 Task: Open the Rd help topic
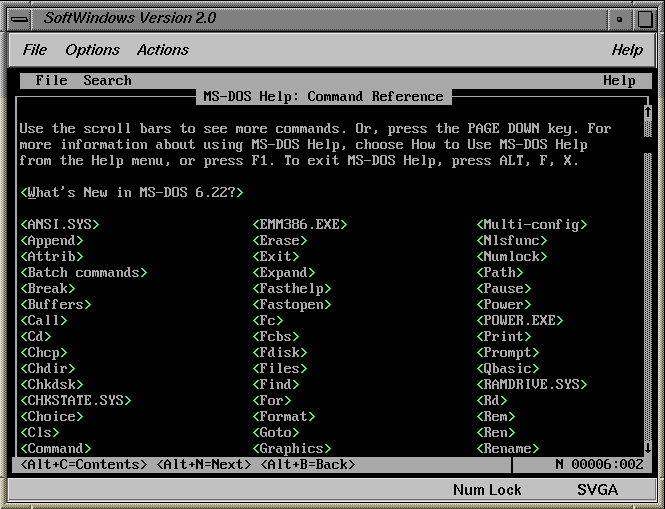(492, 400)
